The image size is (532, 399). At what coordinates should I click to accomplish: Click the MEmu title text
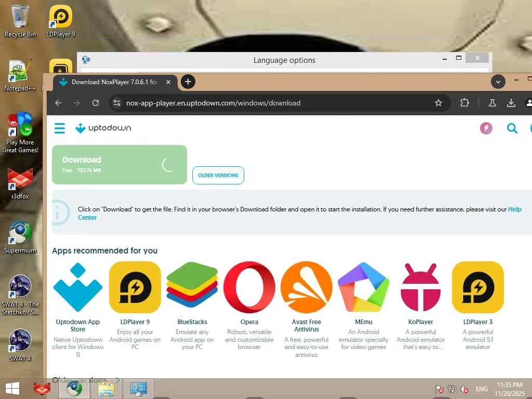coord(364,322)
